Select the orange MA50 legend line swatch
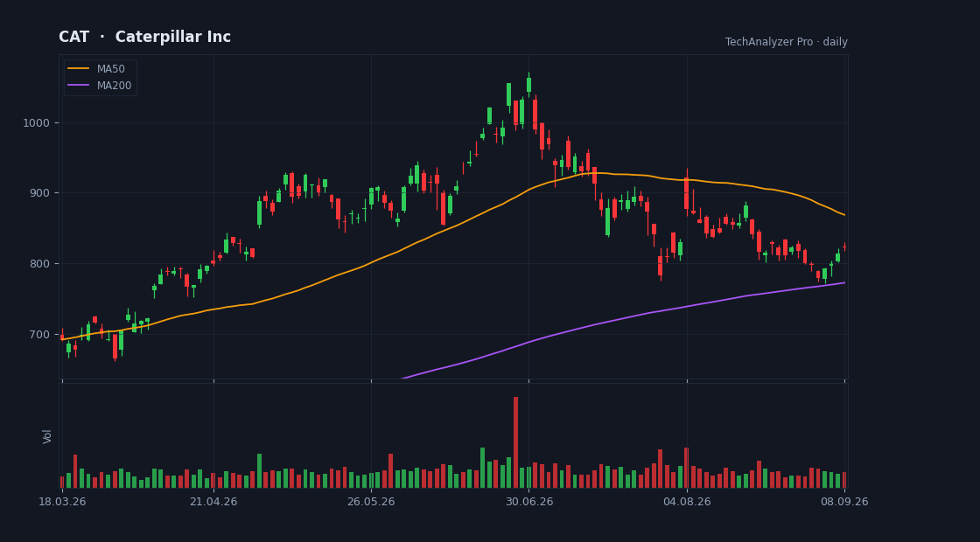This screenshot has width=980, height=542. [78, 69]
